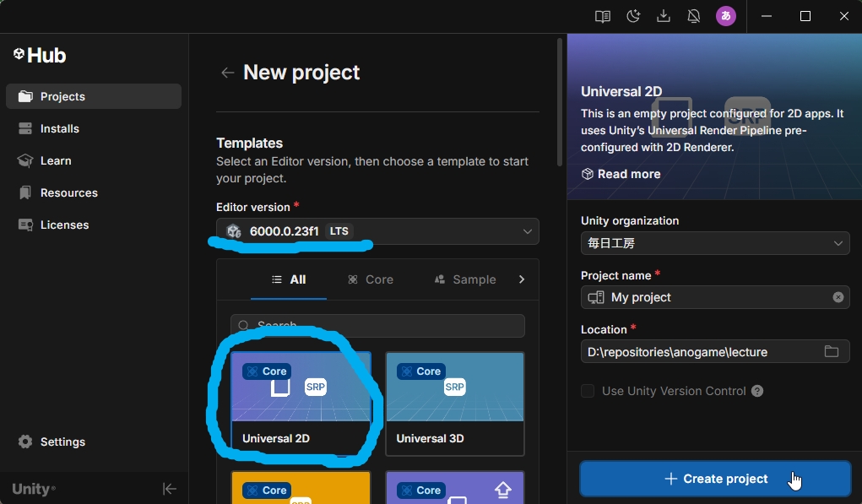Click the Create project button

(x=715, y=479)
